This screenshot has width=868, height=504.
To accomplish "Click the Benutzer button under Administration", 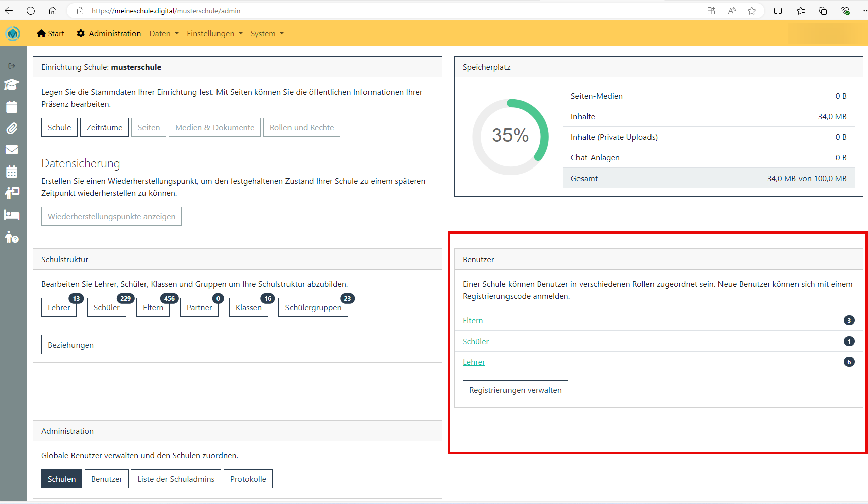I will (x=107, y=479).
